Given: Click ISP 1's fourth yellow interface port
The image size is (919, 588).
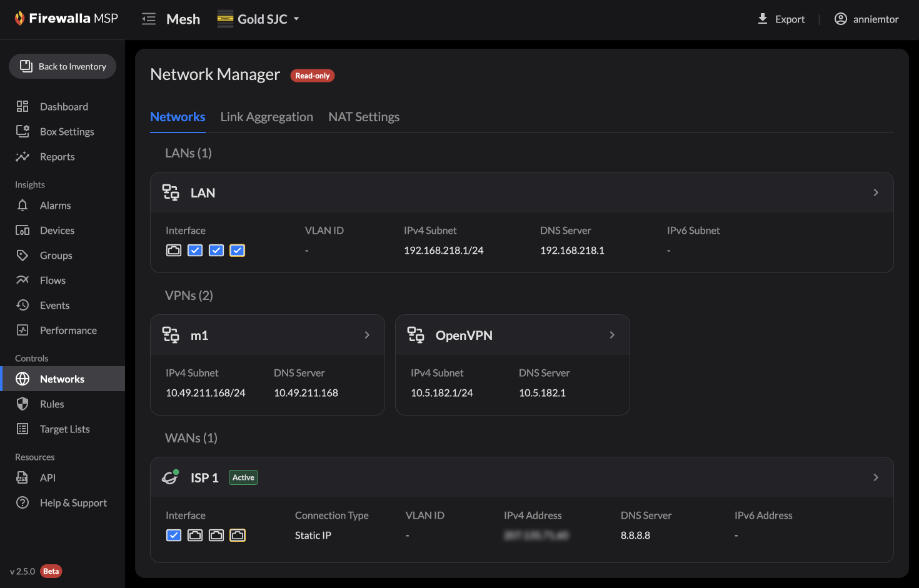Looking at the screenshot, I should 238,536.
